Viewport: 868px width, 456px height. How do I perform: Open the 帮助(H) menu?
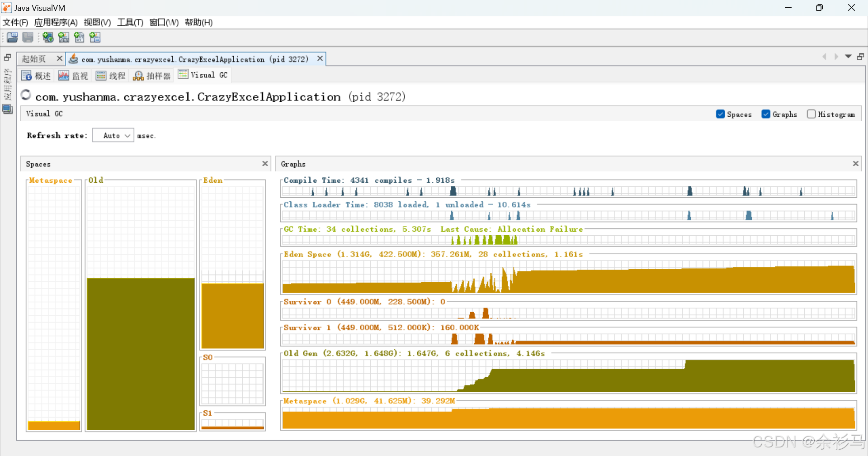tap(198, 23)
